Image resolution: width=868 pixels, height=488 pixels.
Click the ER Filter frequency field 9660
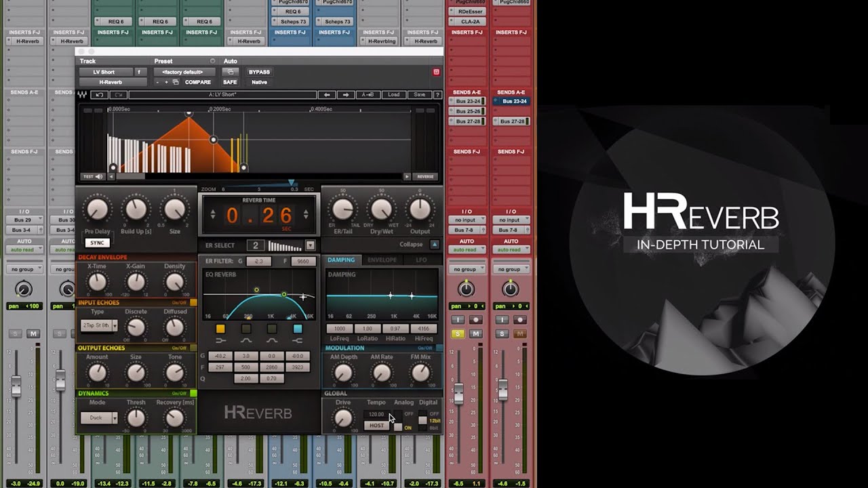pos(302,261)
